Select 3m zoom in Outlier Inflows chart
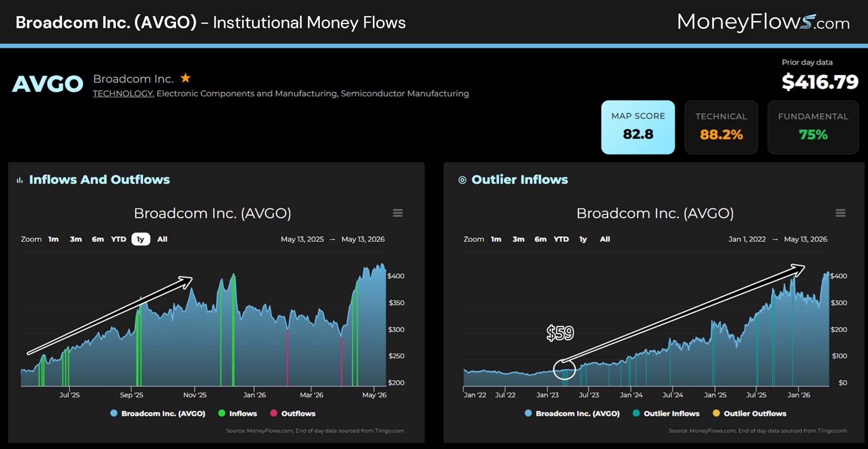 click(518, 239)
